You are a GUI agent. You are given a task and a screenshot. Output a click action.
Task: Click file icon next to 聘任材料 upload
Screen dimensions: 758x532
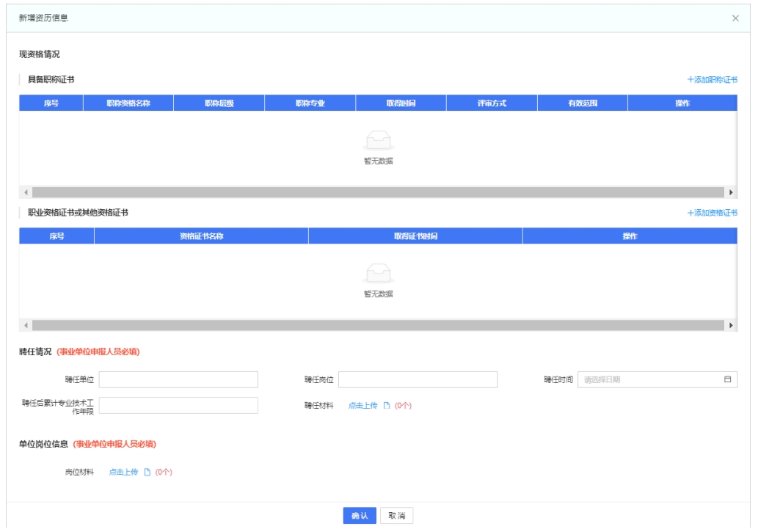(387, 406)
